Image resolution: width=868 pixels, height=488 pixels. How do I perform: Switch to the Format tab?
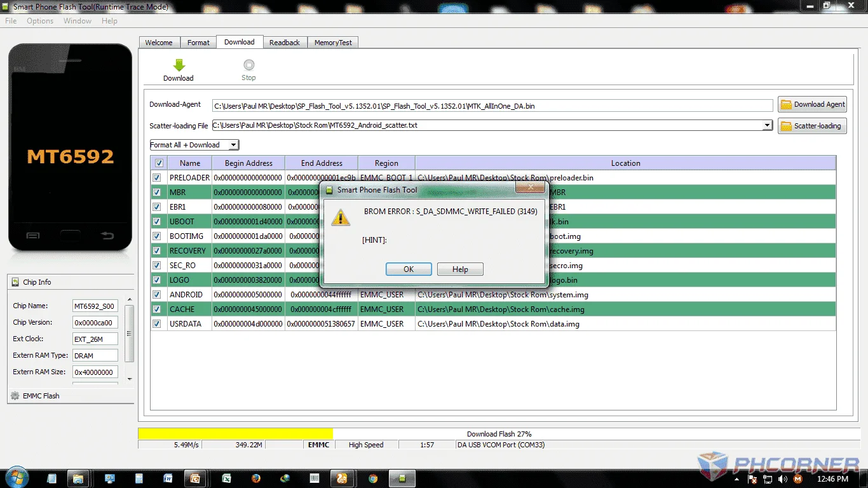point(198,43)
